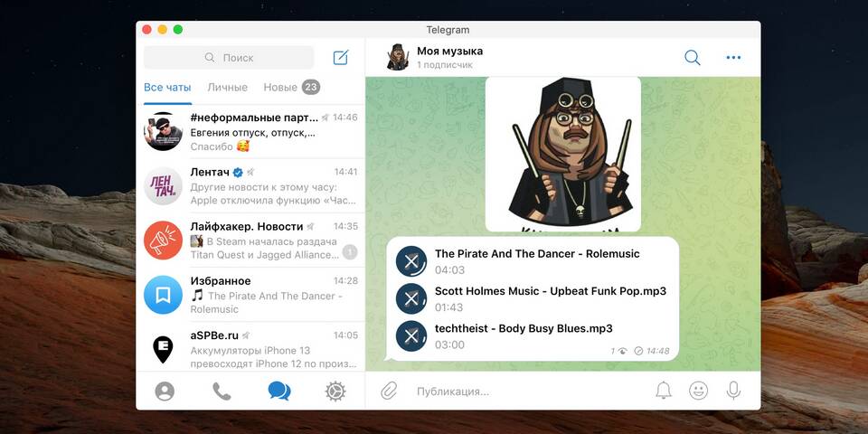Toggle the silent broadcast bell icon
The width and height of the screenshot is (868, 434).
click(x=663, y=391)
